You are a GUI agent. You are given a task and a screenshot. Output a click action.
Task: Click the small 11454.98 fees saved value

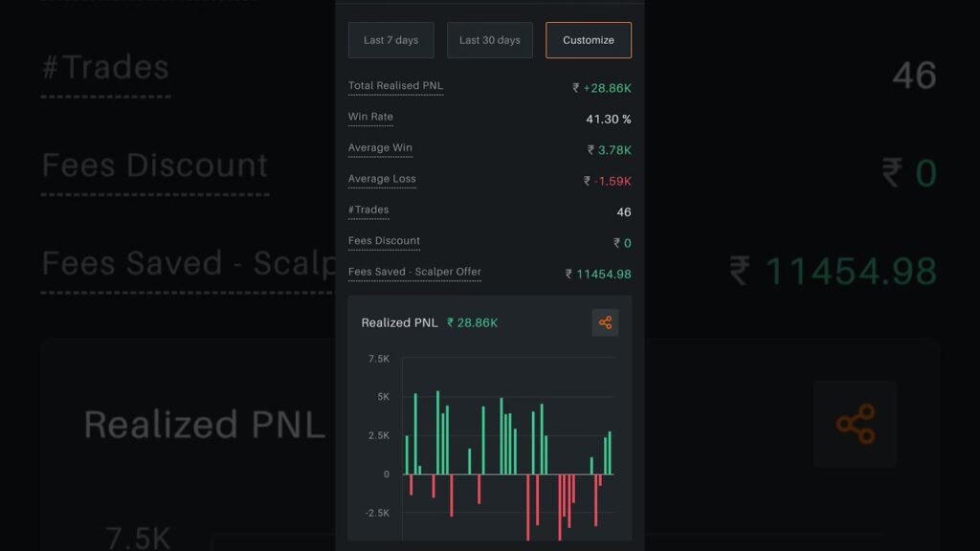click(x=598, y=275)
